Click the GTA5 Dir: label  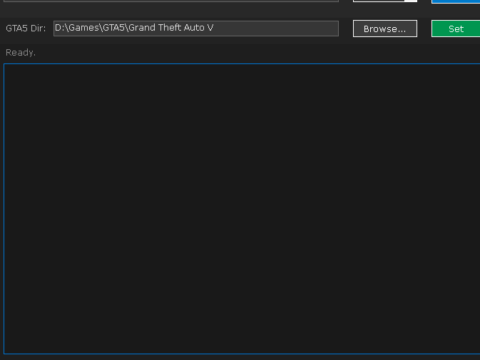[x=26, y=28]
